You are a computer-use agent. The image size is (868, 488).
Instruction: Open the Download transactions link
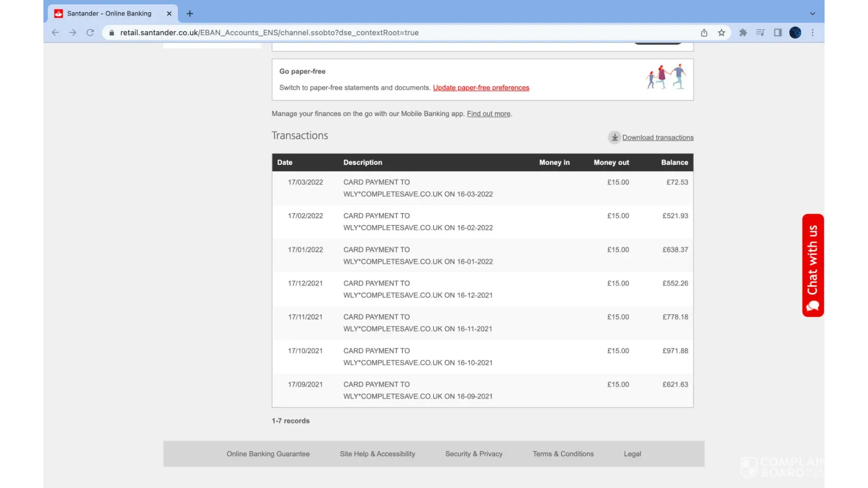658,138
